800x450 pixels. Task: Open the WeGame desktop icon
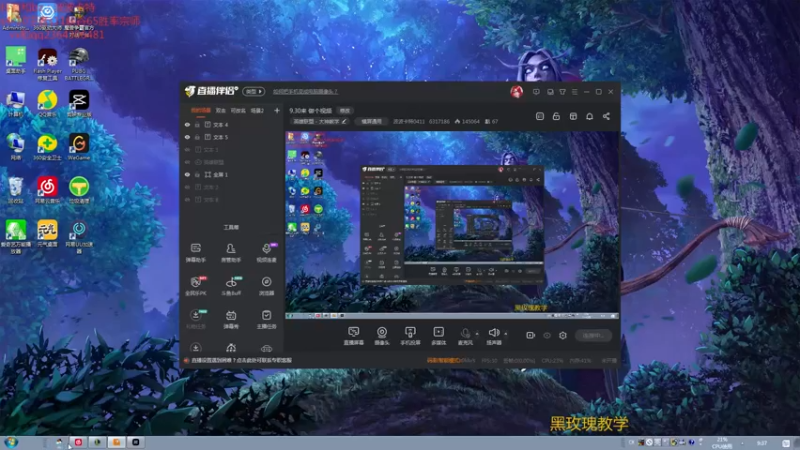[79, 147]
